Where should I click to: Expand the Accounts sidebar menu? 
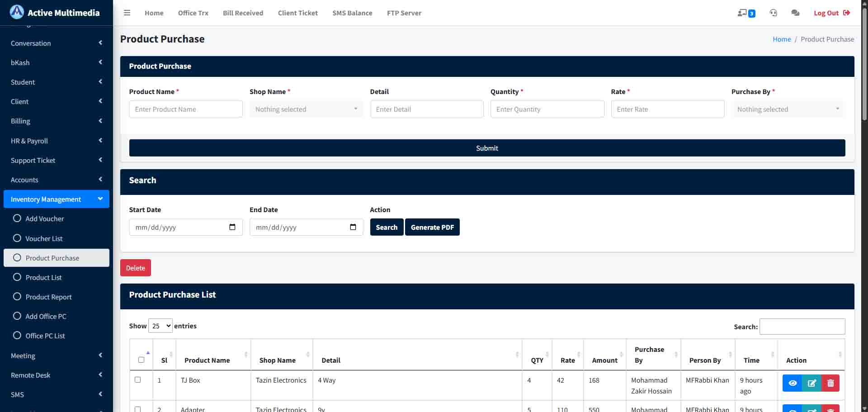(x=57, y=180)
